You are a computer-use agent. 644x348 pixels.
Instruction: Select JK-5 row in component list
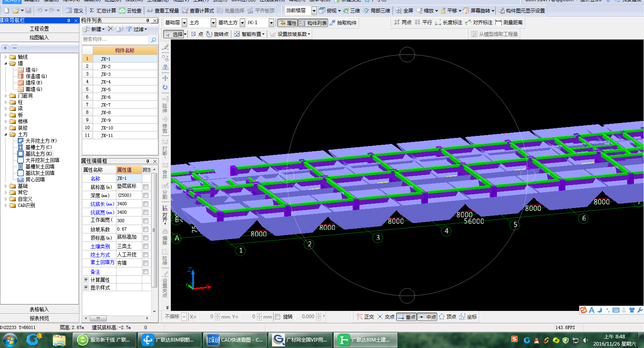[120, 90]
